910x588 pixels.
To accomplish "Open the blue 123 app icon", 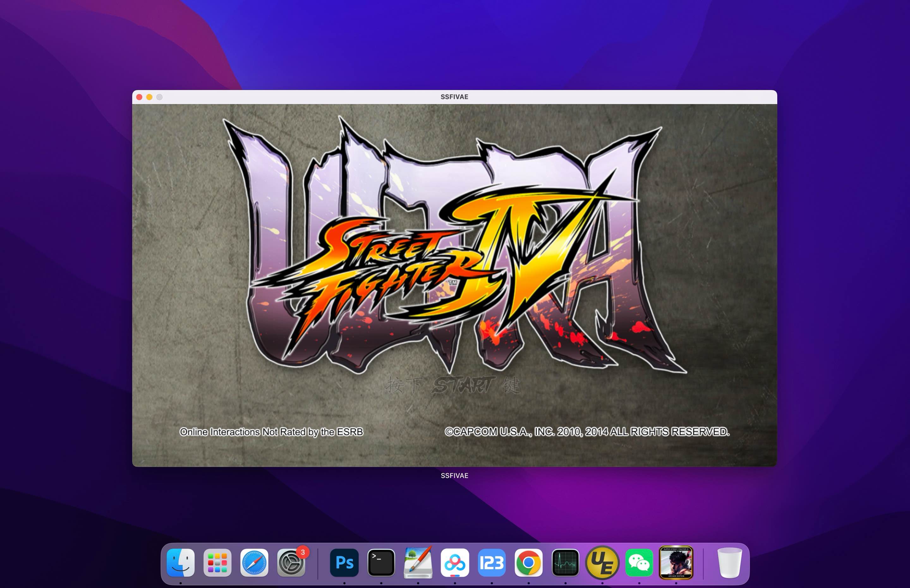I will tap(492, 562).
